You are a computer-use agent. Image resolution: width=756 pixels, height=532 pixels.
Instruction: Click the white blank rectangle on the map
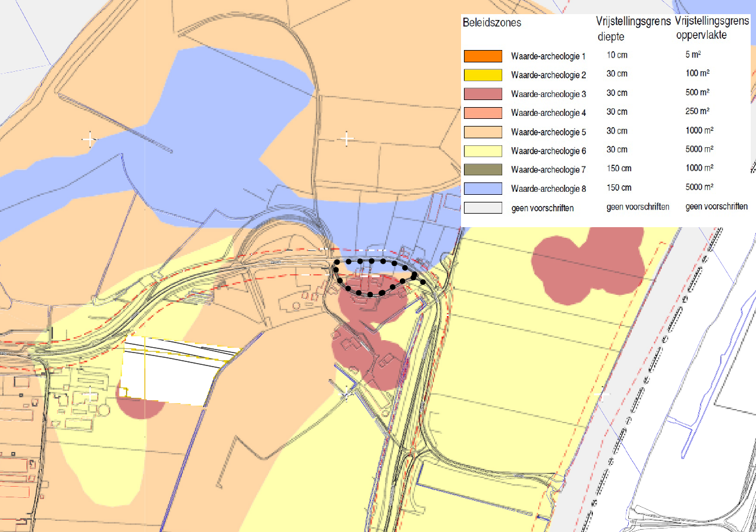click(171, 371)
